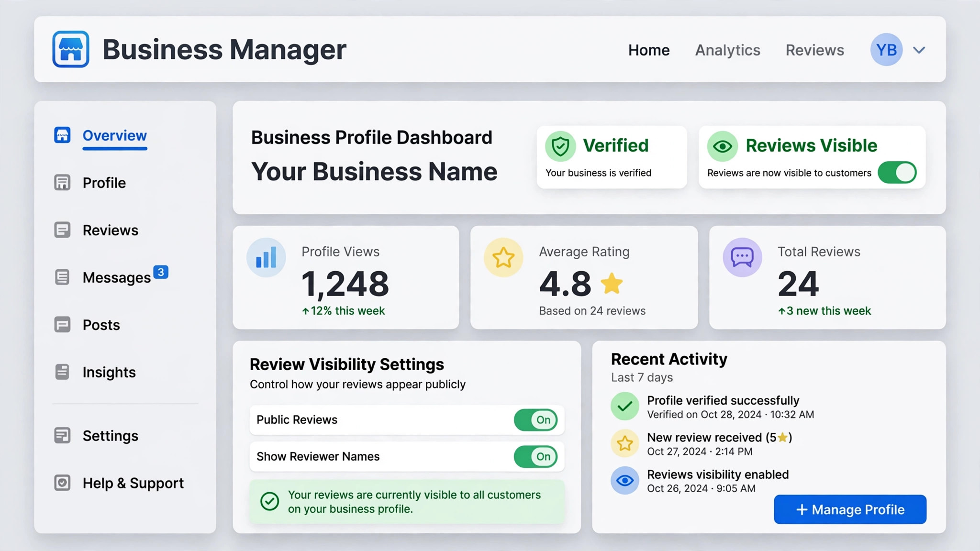980x551 pixels.
Task: Switch to the Reviews tab in header
Action: click(815, 50)
